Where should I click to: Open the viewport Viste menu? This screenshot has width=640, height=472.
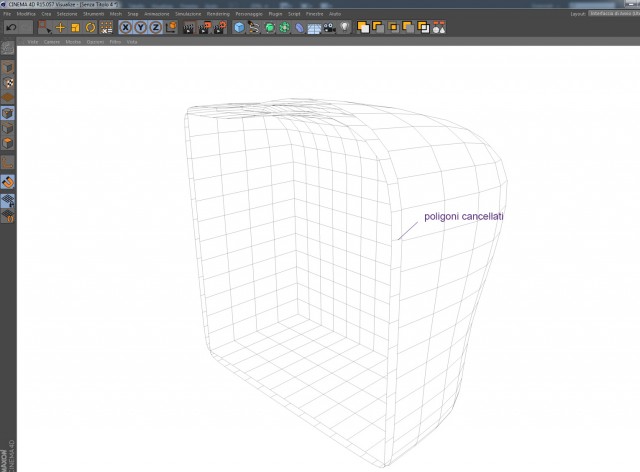pyautogui.click(x=33, y=42)
